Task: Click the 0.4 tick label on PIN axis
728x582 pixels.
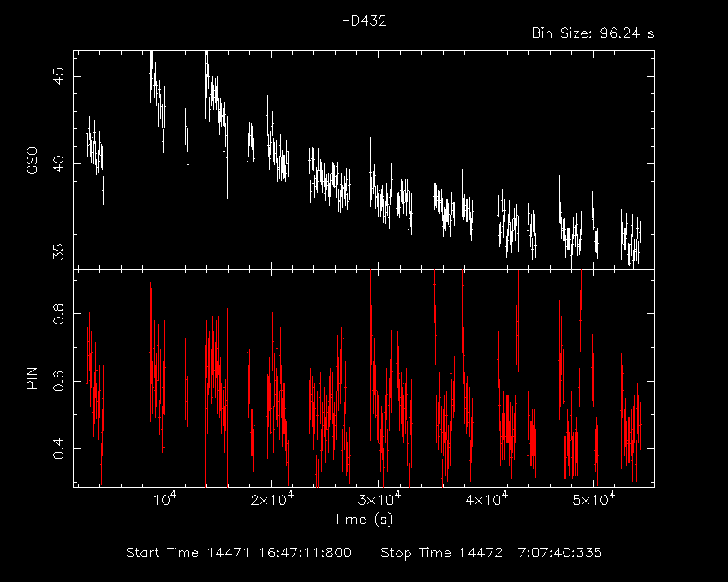Action: click(x=59, y=448)
